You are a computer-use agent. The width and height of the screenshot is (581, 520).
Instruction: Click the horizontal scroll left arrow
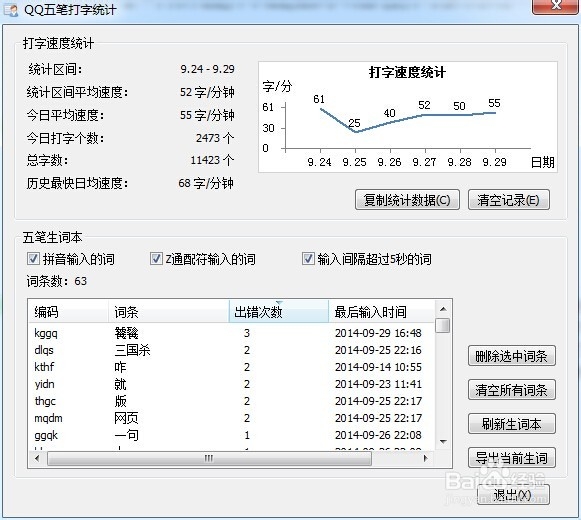point(37,458)
